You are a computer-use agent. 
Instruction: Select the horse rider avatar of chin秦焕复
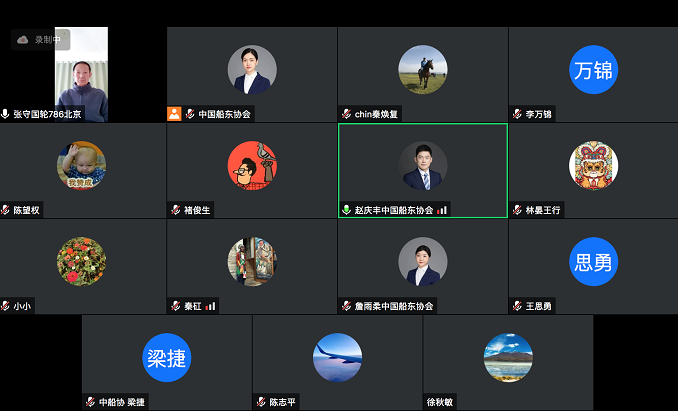click(423, 70)
